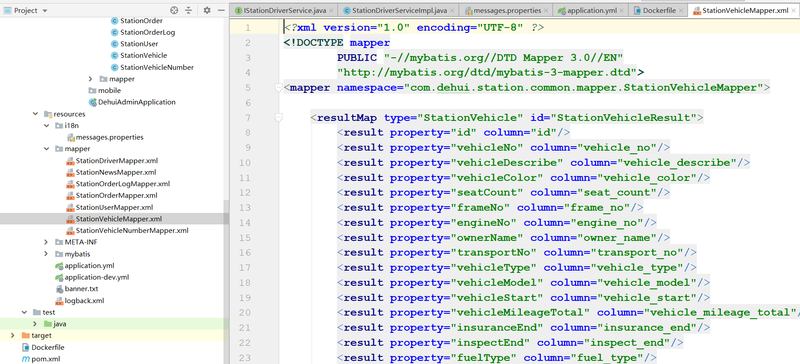
Task: Collapse the i18n folder
Action: 46,126
